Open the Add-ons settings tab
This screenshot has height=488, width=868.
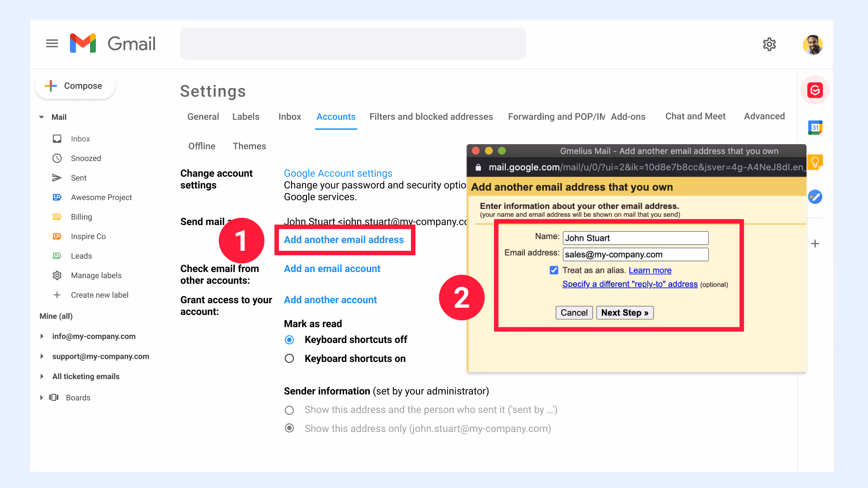coord(628,117)
